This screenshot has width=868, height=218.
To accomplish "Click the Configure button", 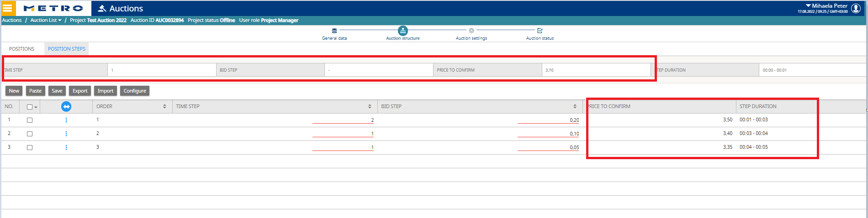I will point(135,91).
